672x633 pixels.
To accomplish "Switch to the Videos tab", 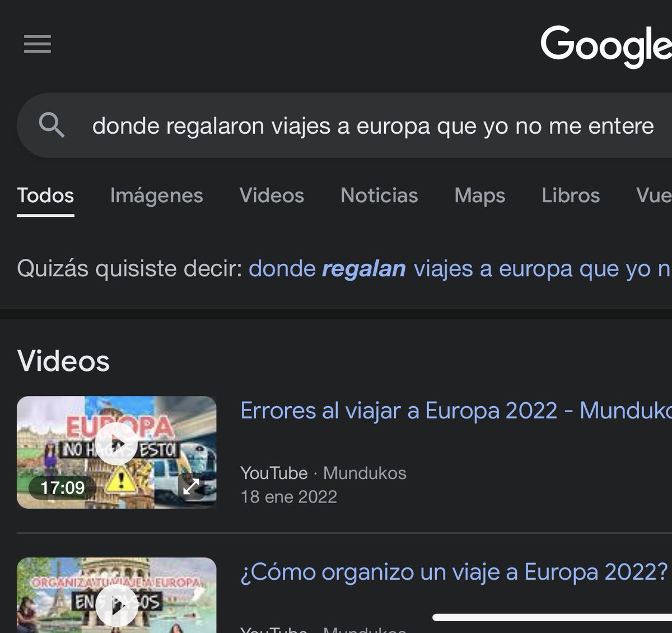I will (x=272, y=196).
